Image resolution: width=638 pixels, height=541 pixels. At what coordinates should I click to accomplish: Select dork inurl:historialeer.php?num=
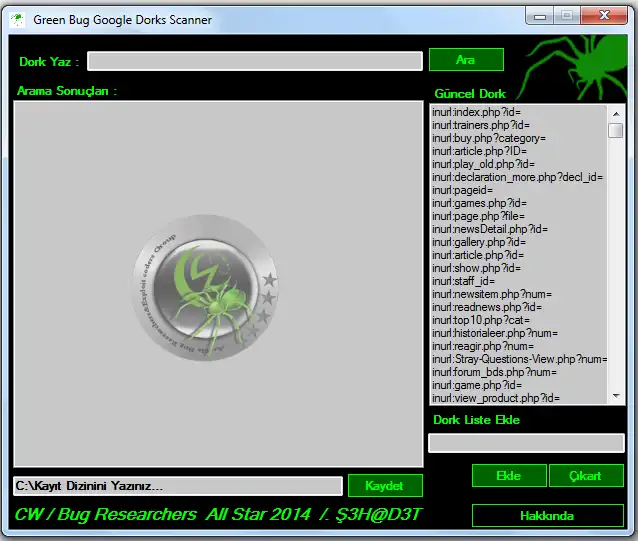click(x=495, y=333)
